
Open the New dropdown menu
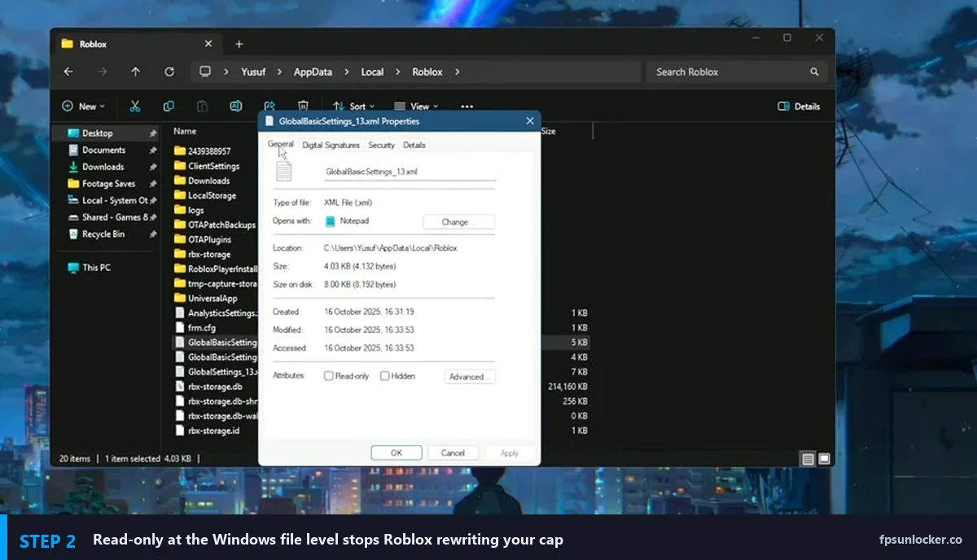83,107
